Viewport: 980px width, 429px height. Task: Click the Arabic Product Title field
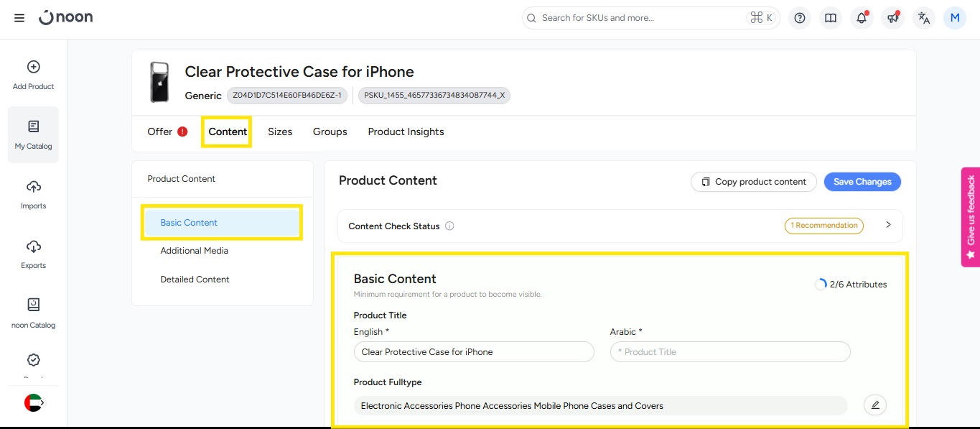click(729, 352)
